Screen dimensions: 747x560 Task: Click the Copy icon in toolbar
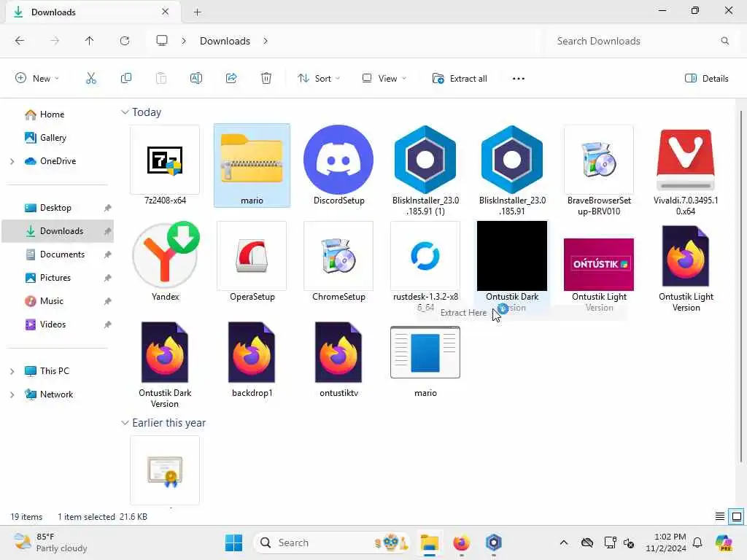[125, 79]
